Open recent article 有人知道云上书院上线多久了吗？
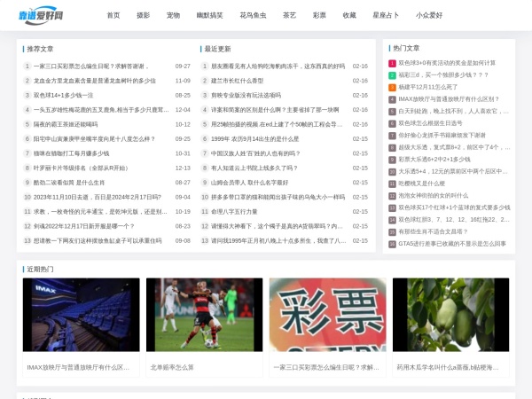The image size is (532, 399). point(254,168)
